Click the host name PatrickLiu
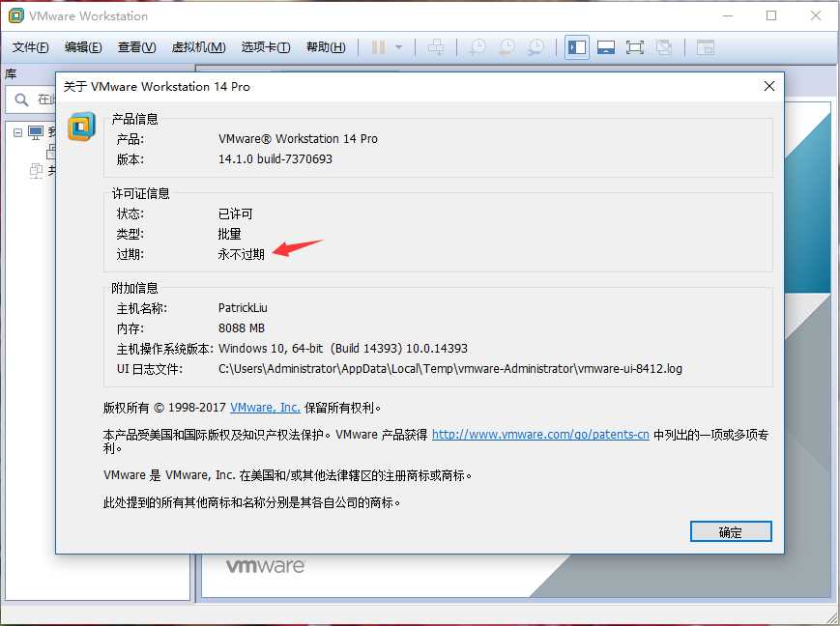Screen dimensions: 840x626 tap(243, 308)
